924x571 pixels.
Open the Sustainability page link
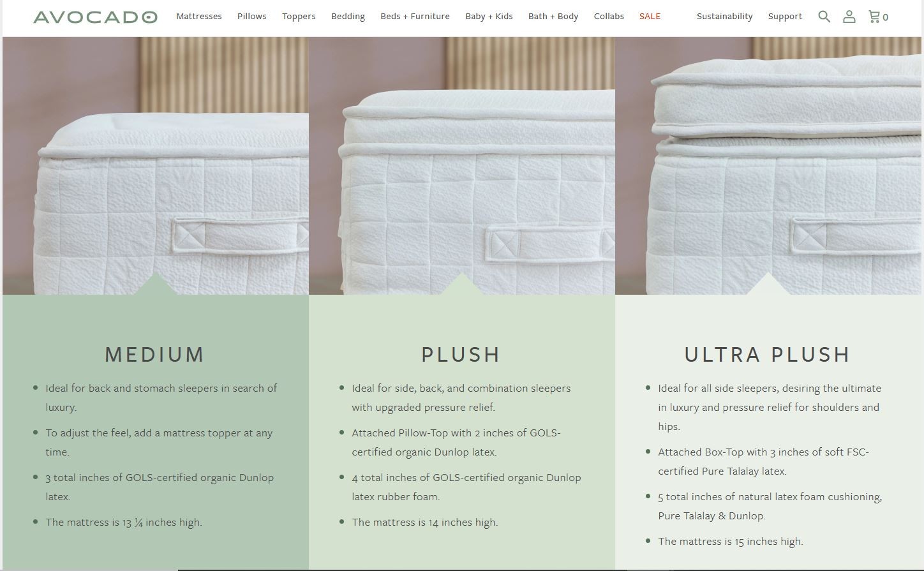724,17
